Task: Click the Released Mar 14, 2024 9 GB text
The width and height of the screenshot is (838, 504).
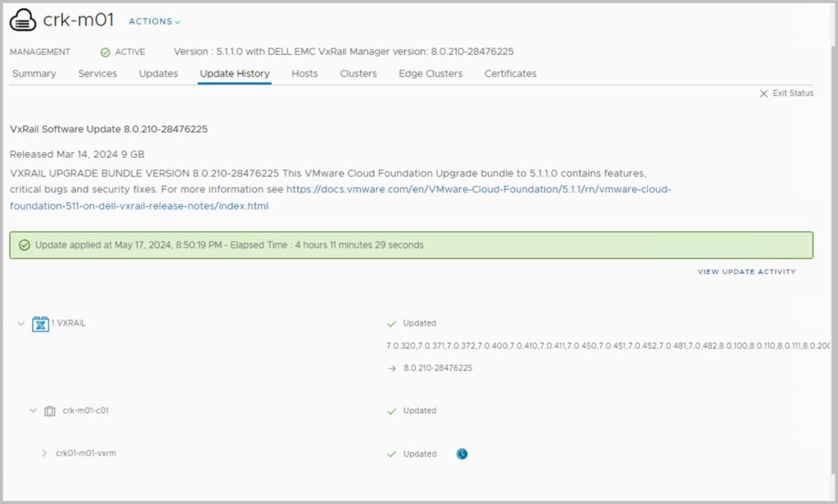Action: 77,154
